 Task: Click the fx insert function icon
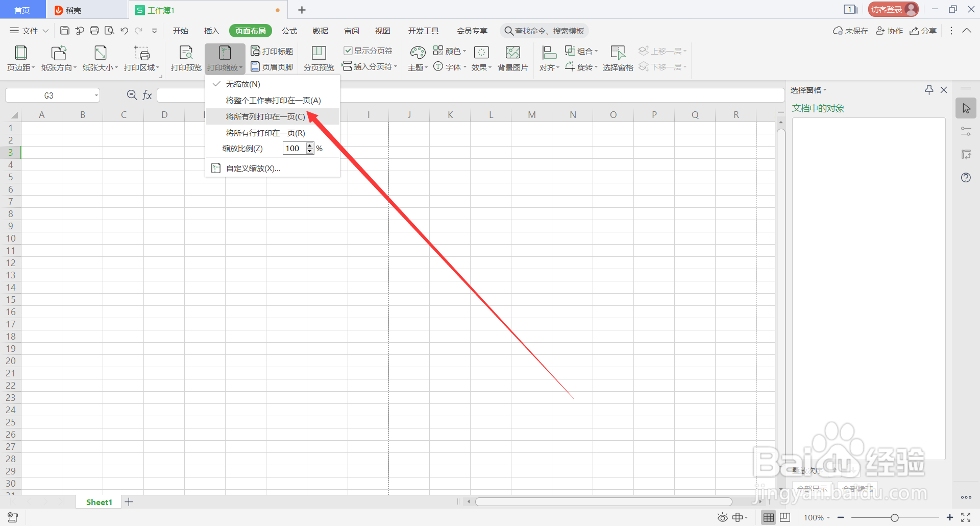pos(147,95)
